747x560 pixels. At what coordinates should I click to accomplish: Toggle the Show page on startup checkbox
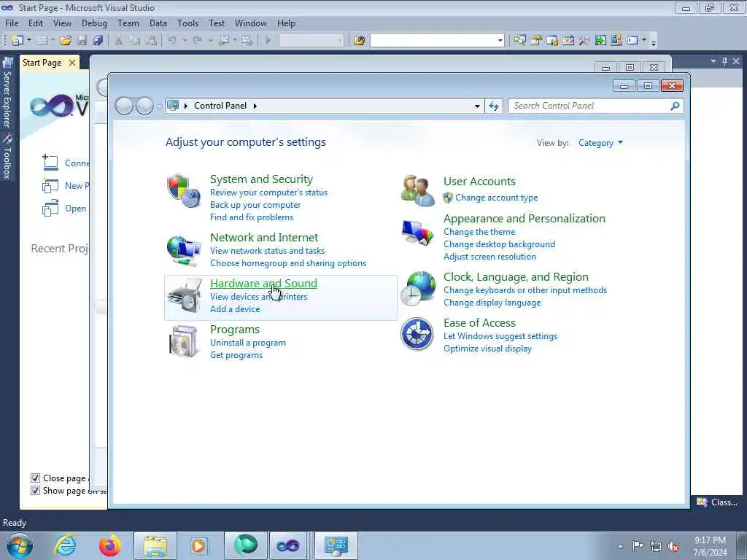(35, 491)
